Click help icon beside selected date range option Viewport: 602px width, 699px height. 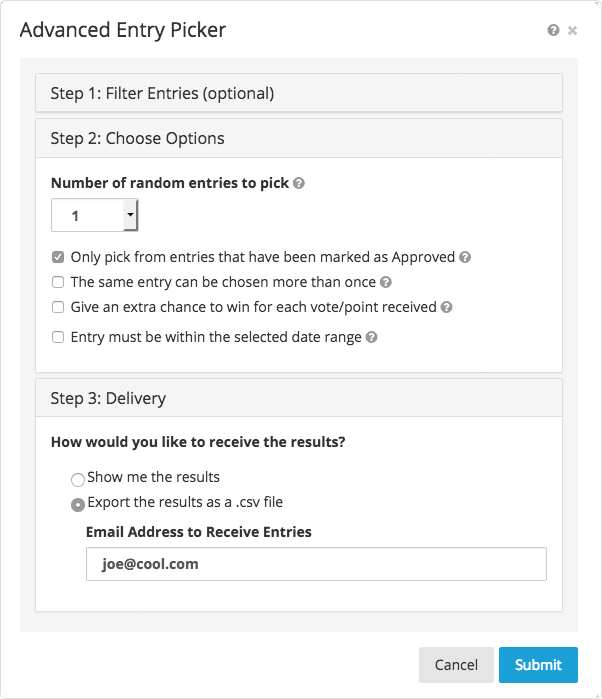pyautogui.click(x=372, y=338)
